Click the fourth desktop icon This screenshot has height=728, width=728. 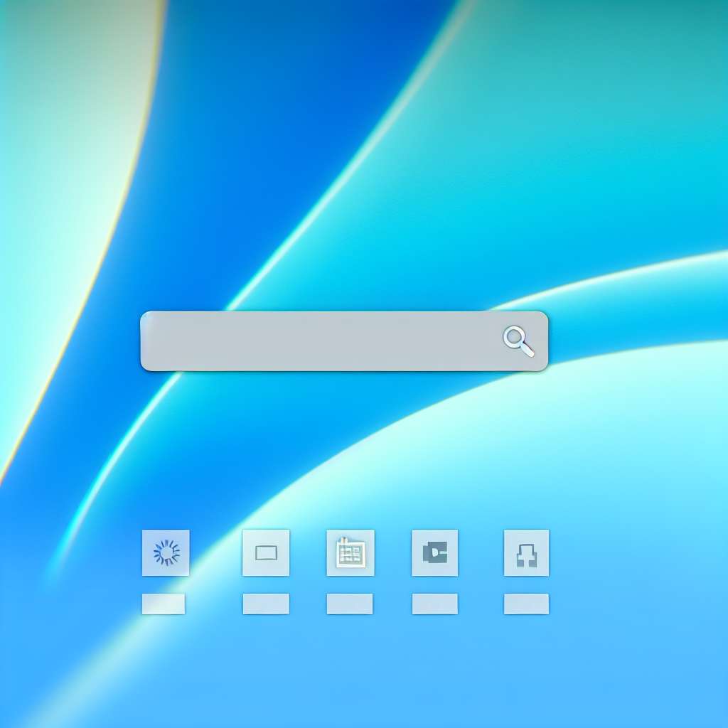tap(434, 552)
